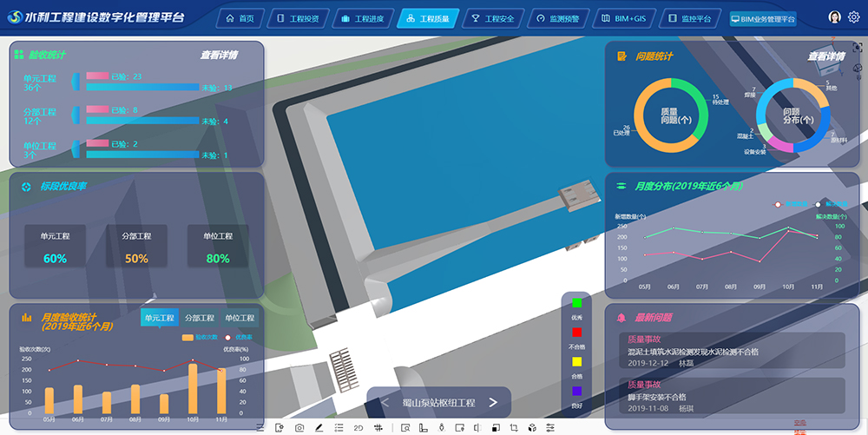Click the green 优秀 color swatch
Screen dimensions: 868x435
point(576,302)
